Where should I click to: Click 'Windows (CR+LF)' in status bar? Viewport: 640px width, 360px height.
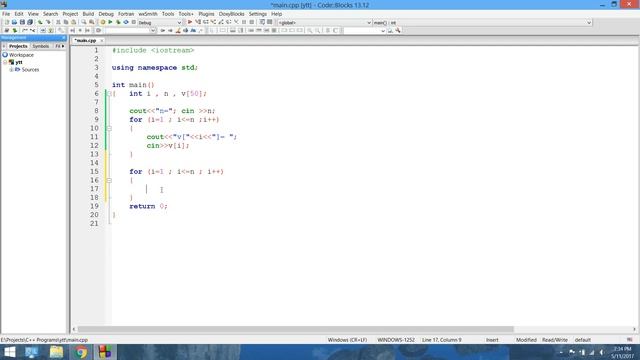347,340
